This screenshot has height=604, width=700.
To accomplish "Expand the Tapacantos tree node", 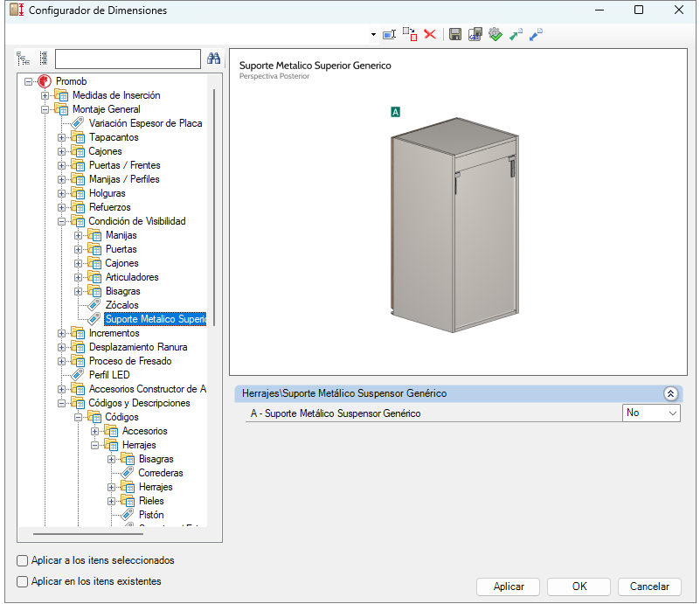I will click(x=61, y=137).
